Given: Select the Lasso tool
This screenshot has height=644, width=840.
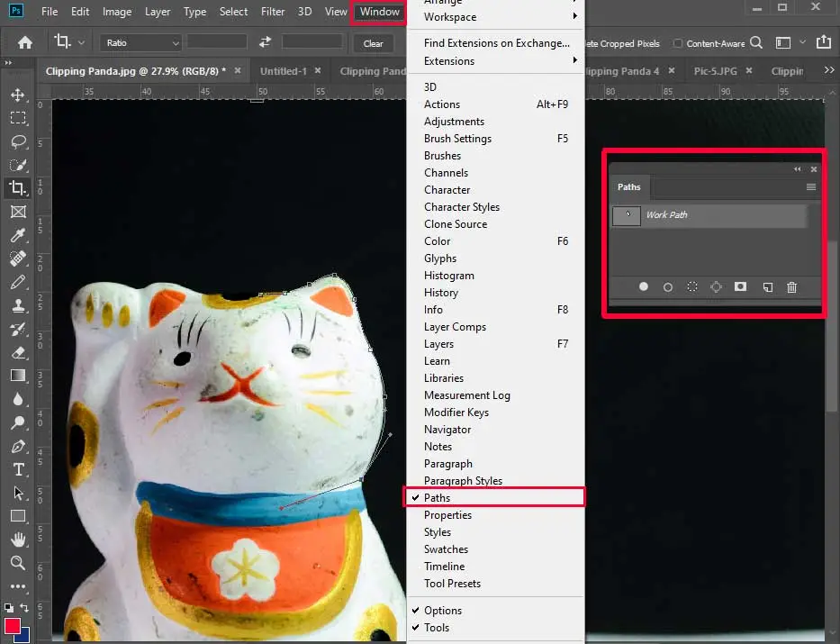Looking at the screenshot, I should (18, 141).
